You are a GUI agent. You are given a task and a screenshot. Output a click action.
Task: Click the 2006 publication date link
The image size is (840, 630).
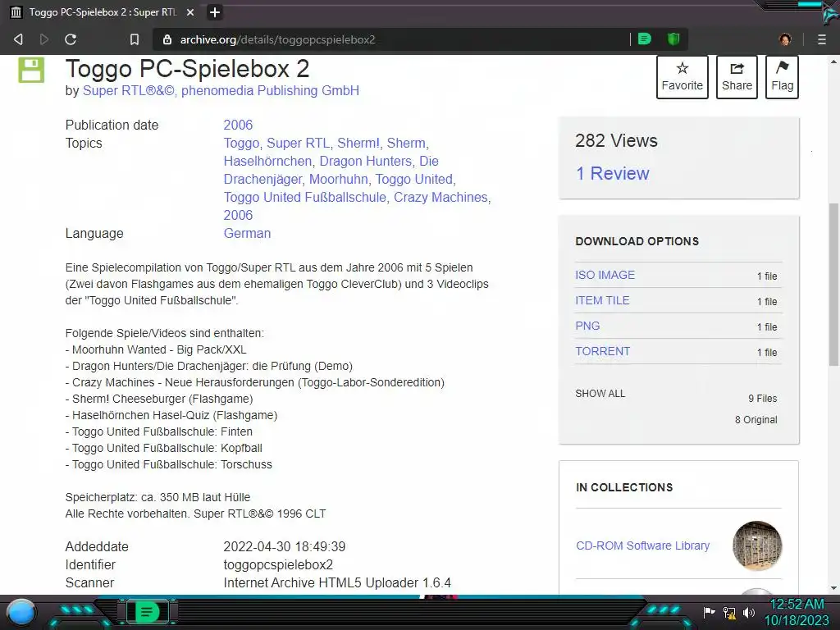(238, 125)
